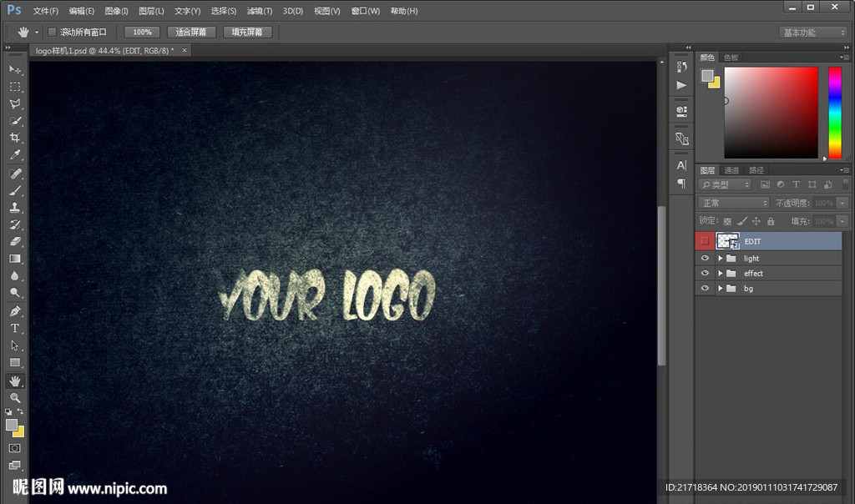Click the 100% zoom button
This screenshot has width=855, height=504.
click(x=142, y=32)
